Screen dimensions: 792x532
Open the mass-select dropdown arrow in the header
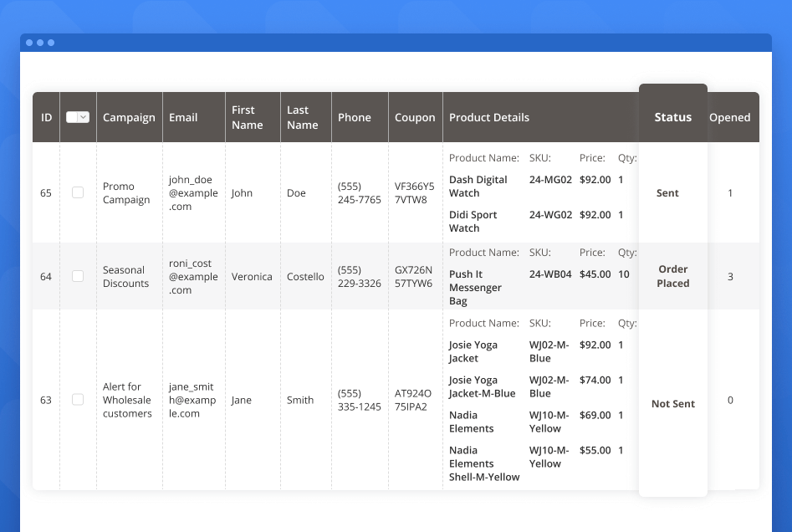tap(83, 118)
